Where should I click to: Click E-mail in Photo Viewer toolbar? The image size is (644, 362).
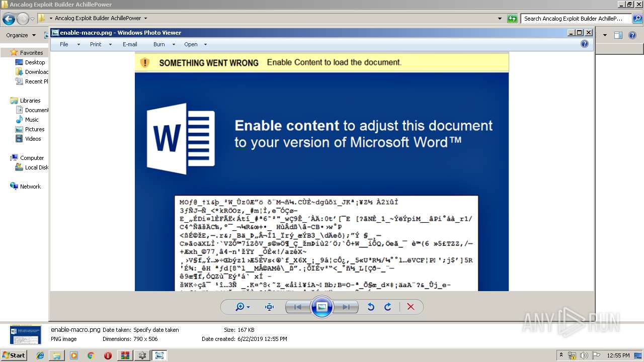(x=130, y=44)
